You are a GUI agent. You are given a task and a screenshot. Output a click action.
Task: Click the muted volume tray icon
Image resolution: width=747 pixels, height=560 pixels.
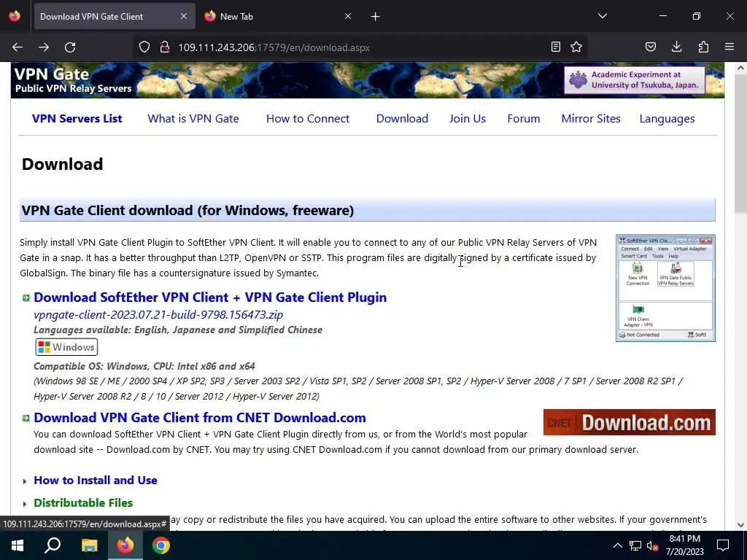click(652, 545)
